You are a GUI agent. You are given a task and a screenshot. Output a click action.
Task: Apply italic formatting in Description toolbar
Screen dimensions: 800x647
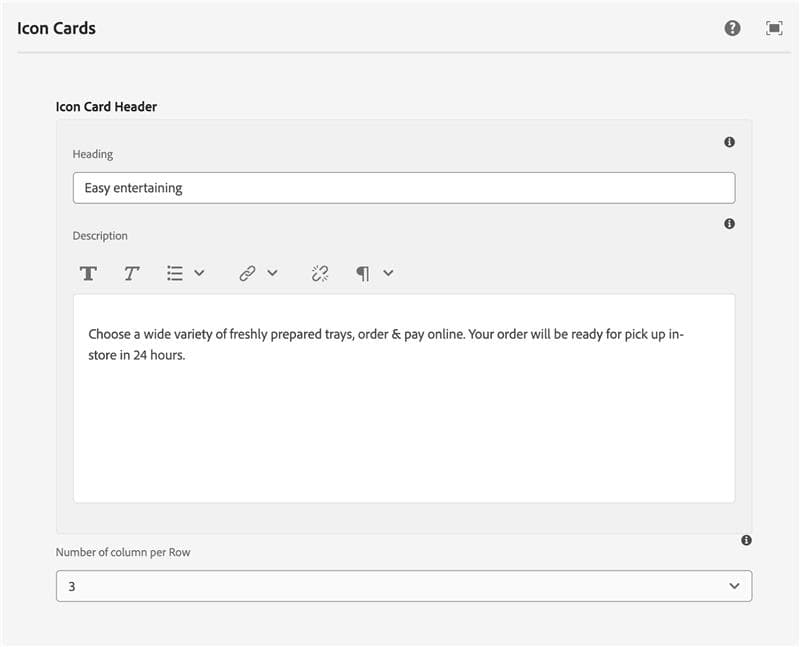tap(131, 273)
